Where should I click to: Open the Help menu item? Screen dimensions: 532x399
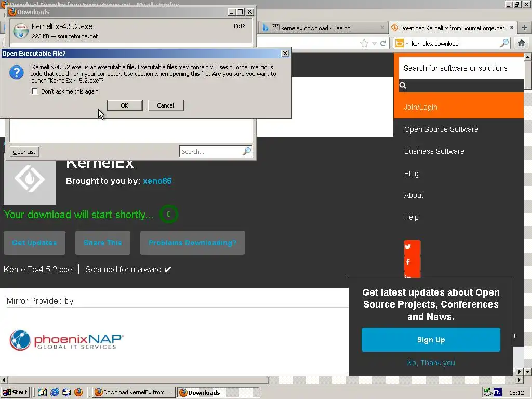(x=411, y=217)
